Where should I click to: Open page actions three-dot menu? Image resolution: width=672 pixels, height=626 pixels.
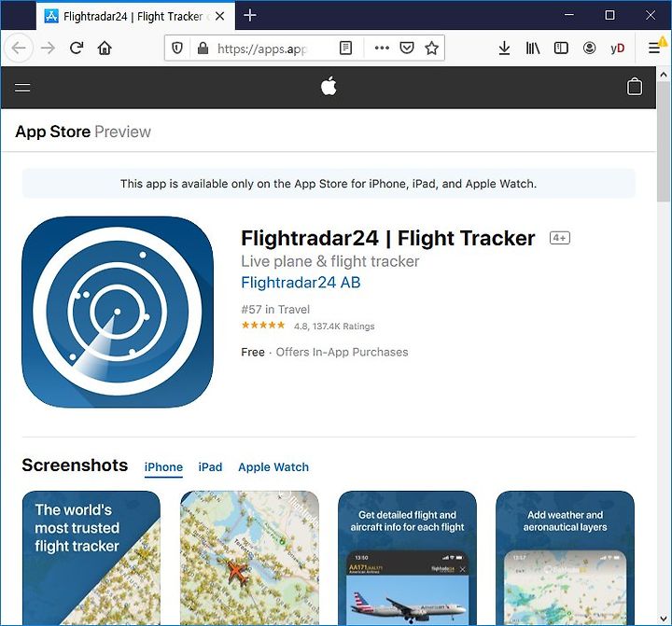382,48
